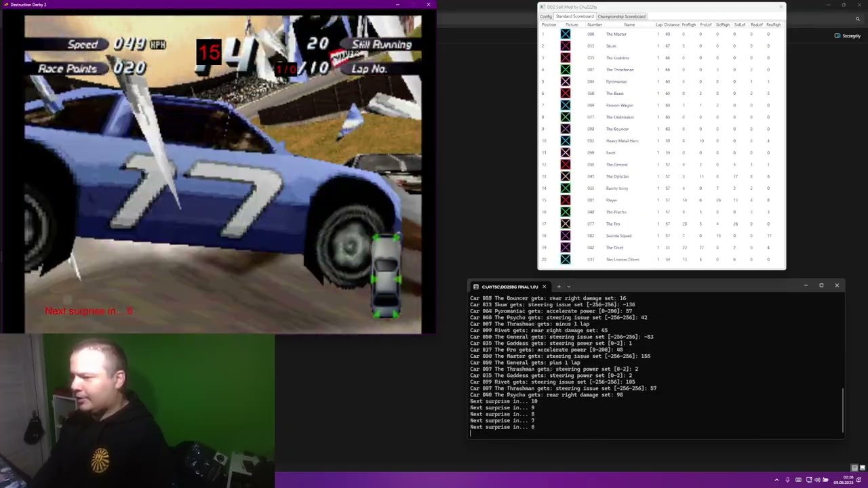Click the car picture for The General
868x488 pixels.
click(566, 165)
